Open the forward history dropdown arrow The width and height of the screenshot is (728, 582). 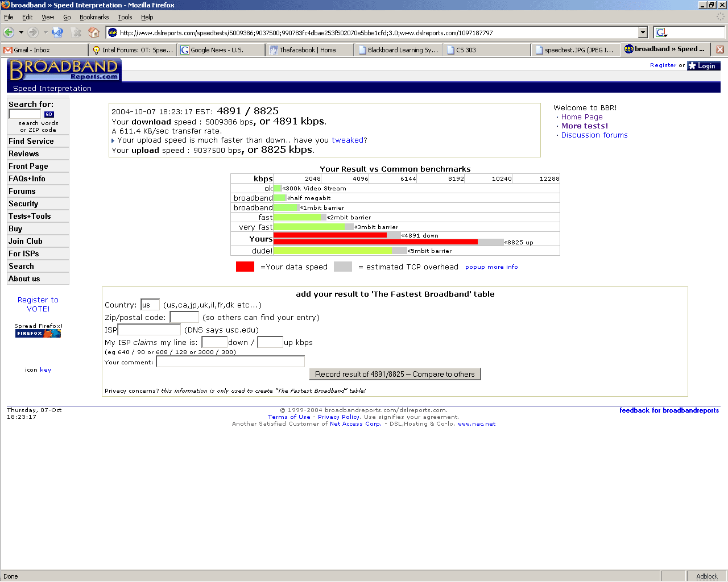(45, 32)
